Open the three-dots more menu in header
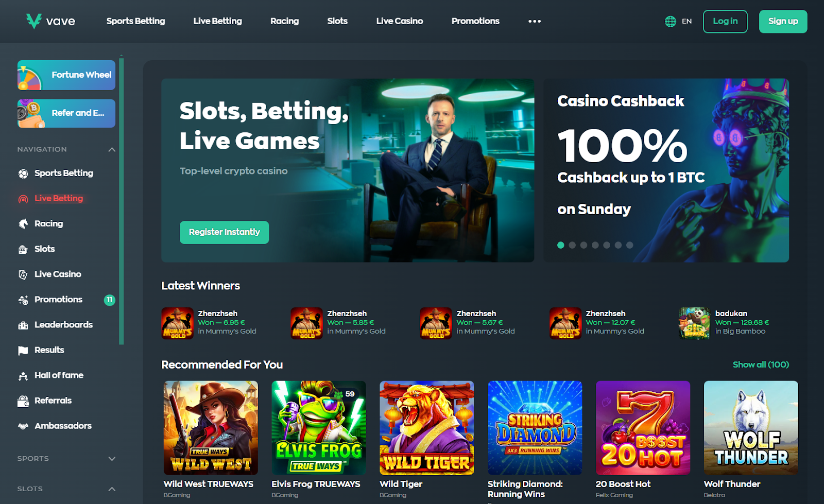Viewport: 824px width, 504px height. (535, 21)
